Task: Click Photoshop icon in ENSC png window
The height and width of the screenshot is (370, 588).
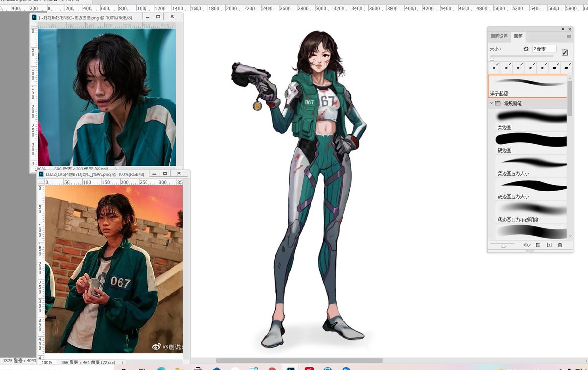Action: tap(34, 16)
